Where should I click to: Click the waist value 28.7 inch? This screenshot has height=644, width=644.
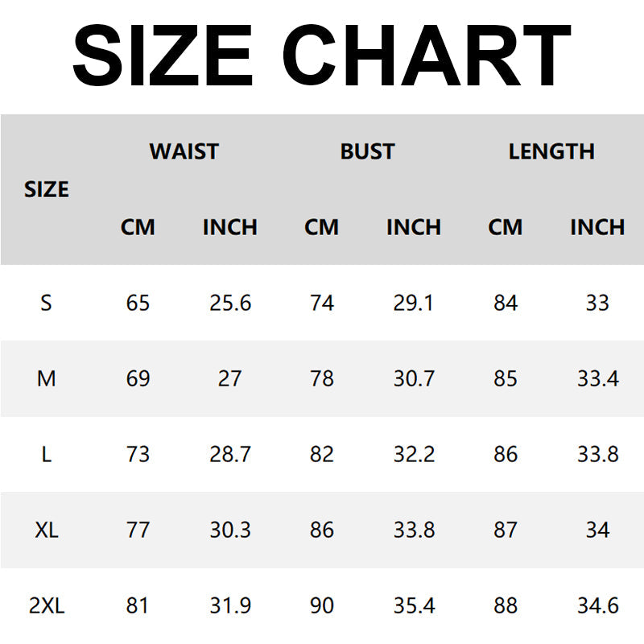point(230,454)
